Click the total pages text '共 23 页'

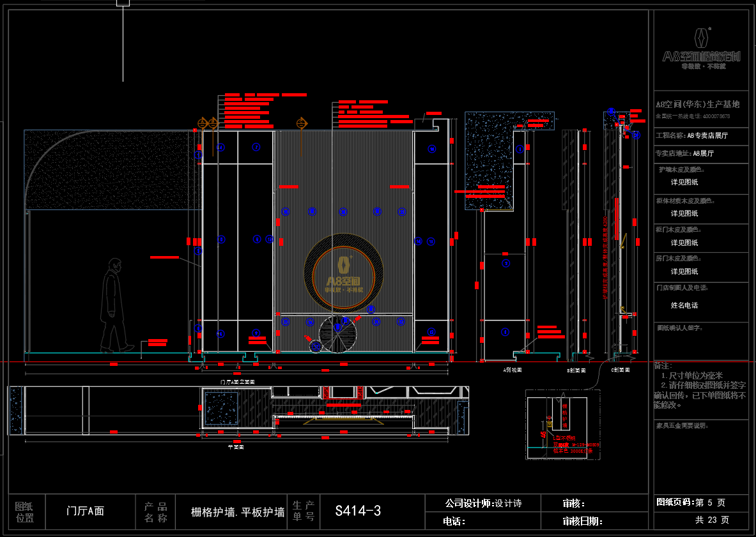coord(712,520)
